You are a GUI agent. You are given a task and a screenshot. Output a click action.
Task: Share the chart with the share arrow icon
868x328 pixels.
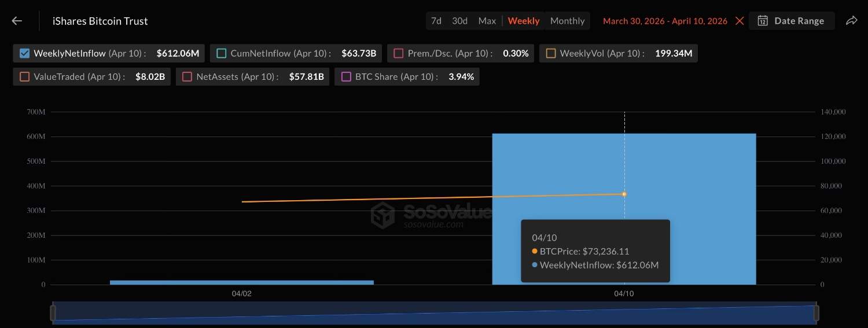click(x=851, y=21)
